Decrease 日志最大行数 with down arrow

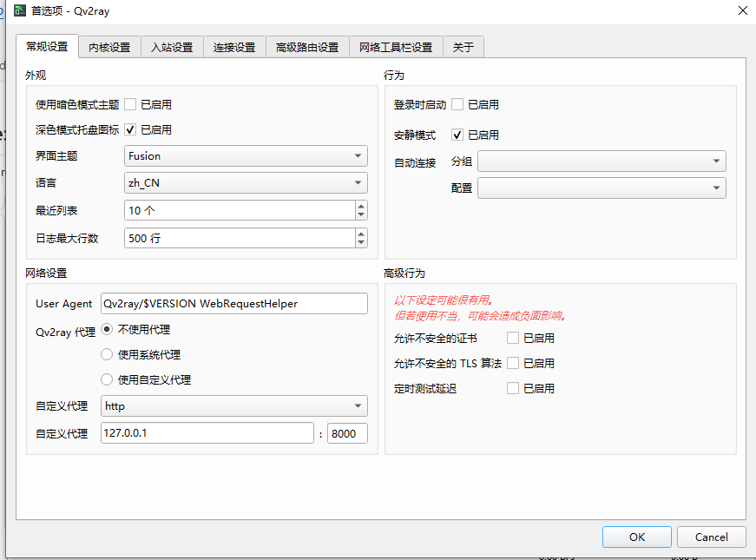coord(361,242)
